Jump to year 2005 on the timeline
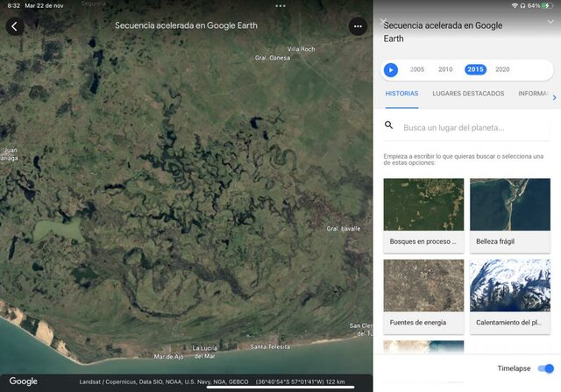561x392 pixels. (x=417, y=69)
